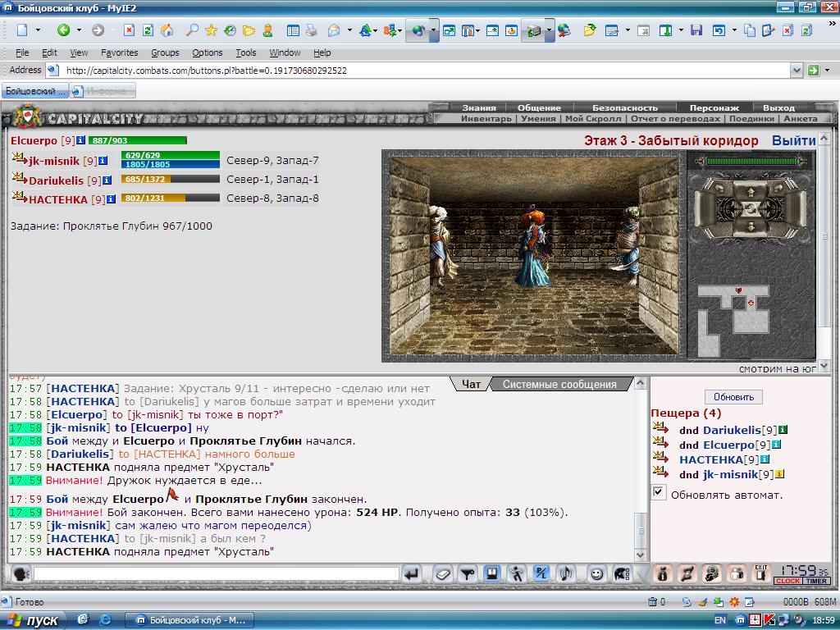Viewport: 840px width, 630px height.
Task: Click the running man icon in chat bar
Action: 517,574
